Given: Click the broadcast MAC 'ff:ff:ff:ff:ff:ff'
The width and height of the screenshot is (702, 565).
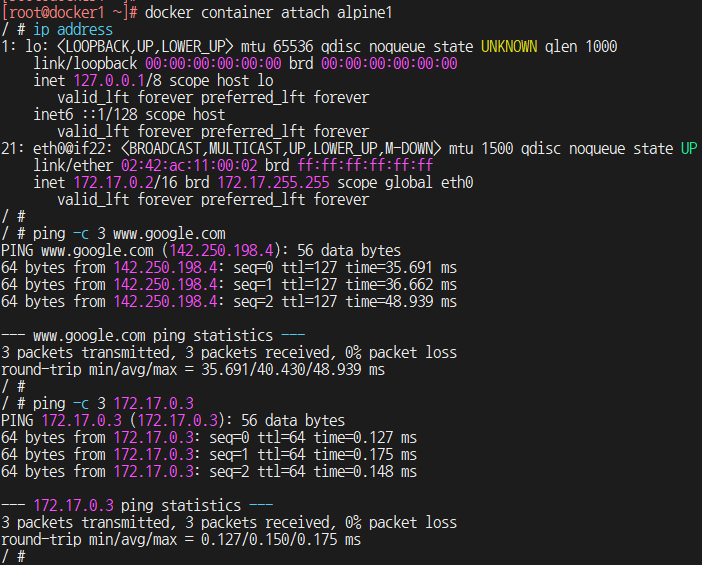Looking at the screenshot, I should click(365, 166).
